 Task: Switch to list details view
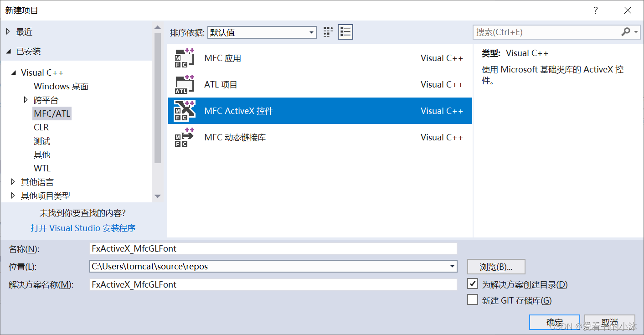(x=345, y=32)
